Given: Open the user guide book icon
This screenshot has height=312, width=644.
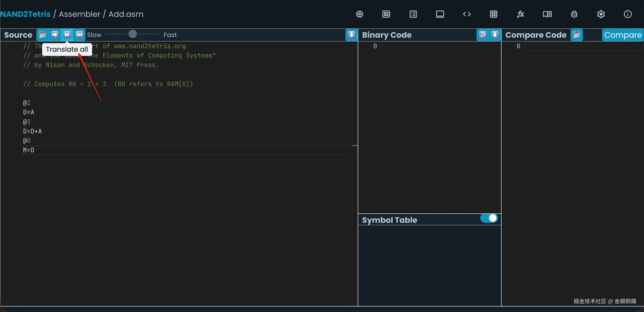Looking at the screenshot, I should click(547, 14).
